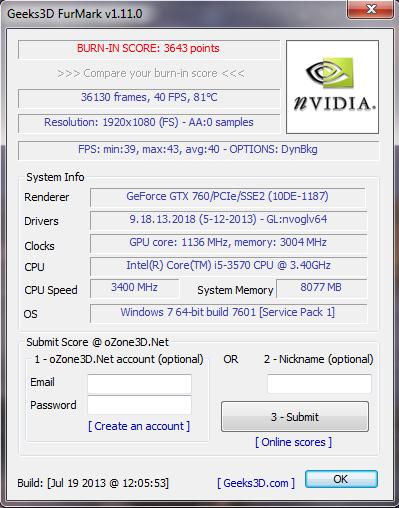Close the FurMark score dialog
This screenshot has width=399, height=508.
pyautogui.click(x=370, y=9)
